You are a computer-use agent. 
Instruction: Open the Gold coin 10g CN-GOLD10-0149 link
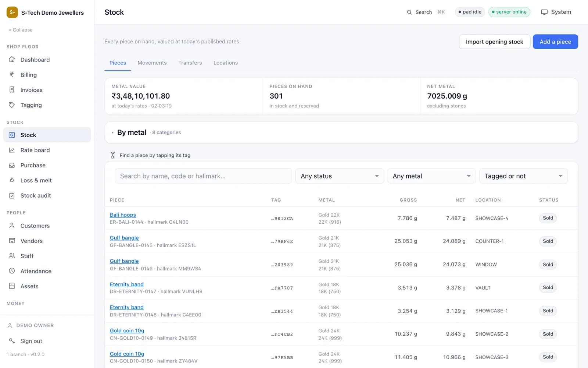point(127,330)
